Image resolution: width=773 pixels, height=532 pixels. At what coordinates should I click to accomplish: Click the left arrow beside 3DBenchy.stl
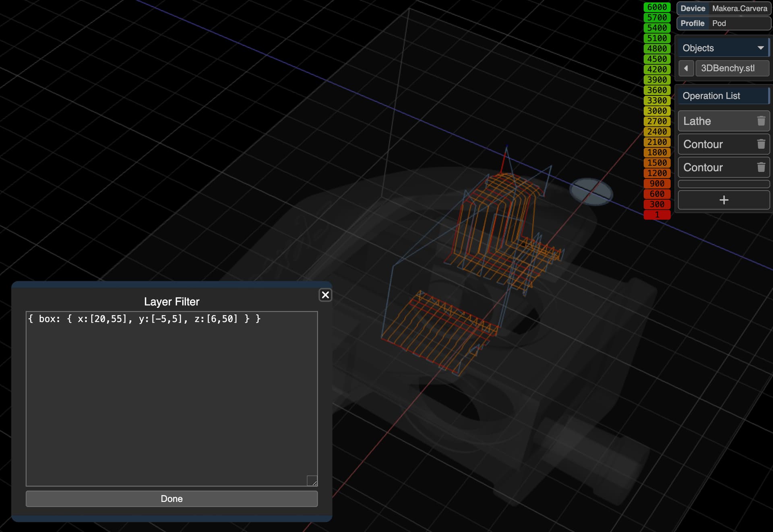(686, 68)
